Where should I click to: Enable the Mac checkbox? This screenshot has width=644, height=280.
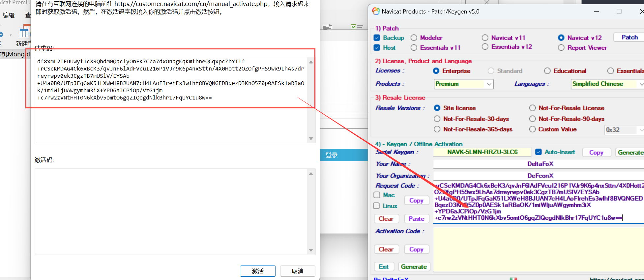tap(377, 195)
